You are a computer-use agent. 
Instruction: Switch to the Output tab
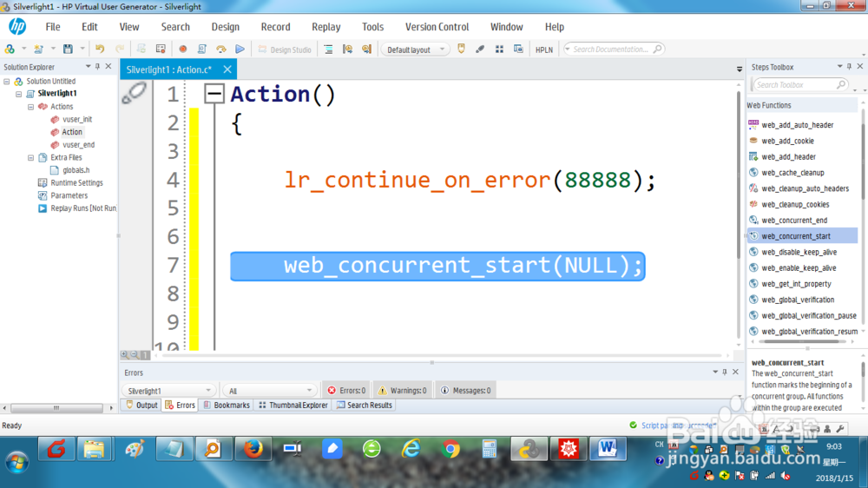point(141,406)
